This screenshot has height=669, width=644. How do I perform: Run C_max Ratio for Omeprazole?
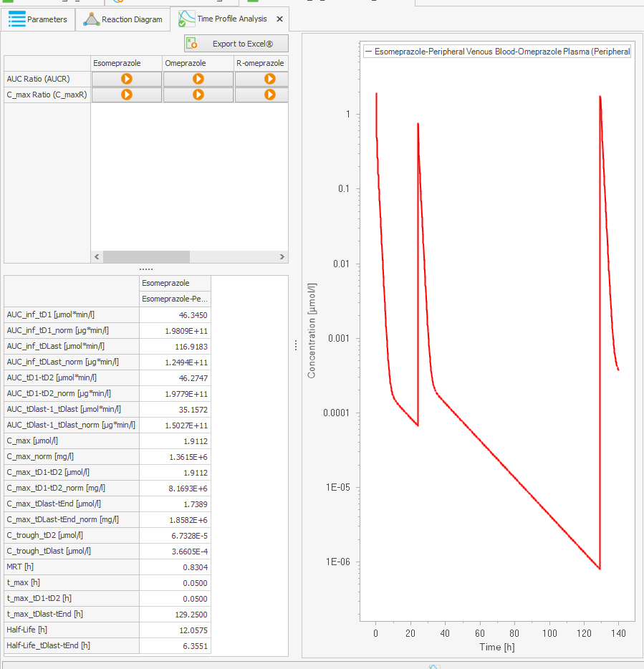[198, 95]
